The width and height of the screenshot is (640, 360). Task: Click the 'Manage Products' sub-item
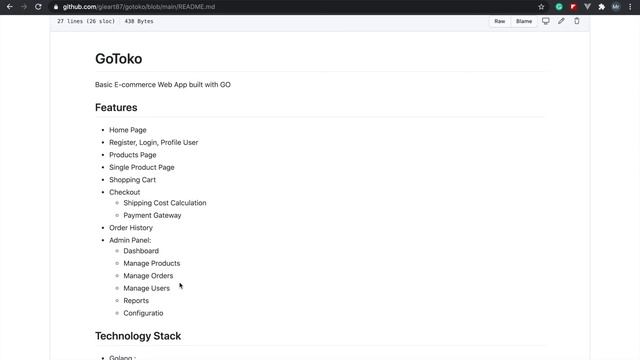(151, 263)
